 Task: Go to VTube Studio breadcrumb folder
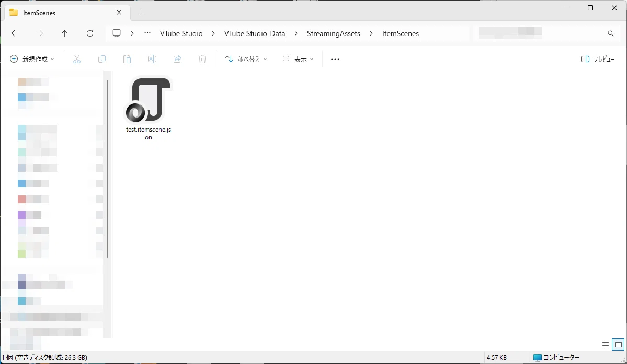[181, 33]
